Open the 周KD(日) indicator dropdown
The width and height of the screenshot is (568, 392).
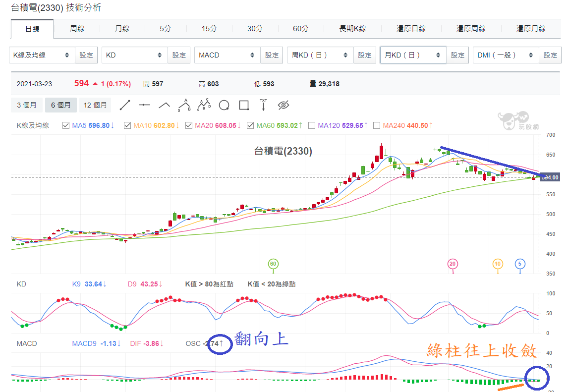click(x=320, y=55)
